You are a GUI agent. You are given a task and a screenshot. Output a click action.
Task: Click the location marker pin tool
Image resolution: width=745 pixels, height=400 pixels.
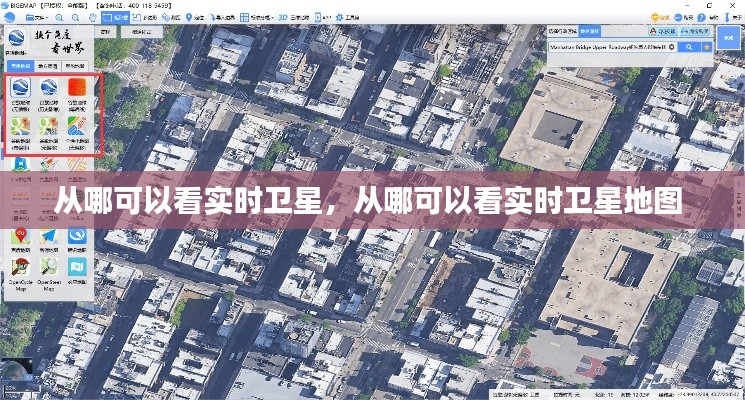tap(191, 17)
